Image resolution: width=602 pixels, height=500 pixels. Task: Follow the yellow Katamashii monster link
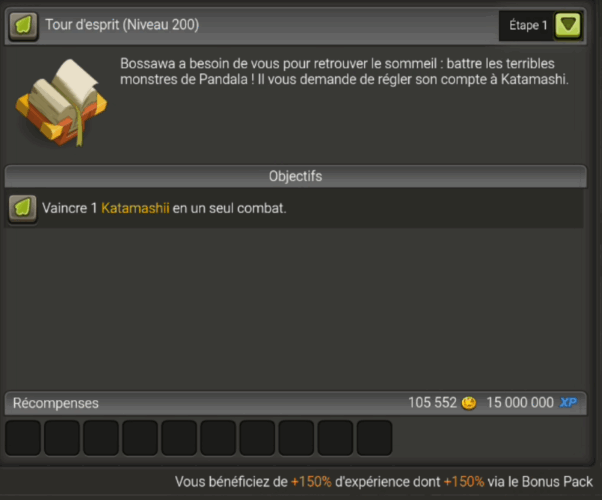[135, 208]
